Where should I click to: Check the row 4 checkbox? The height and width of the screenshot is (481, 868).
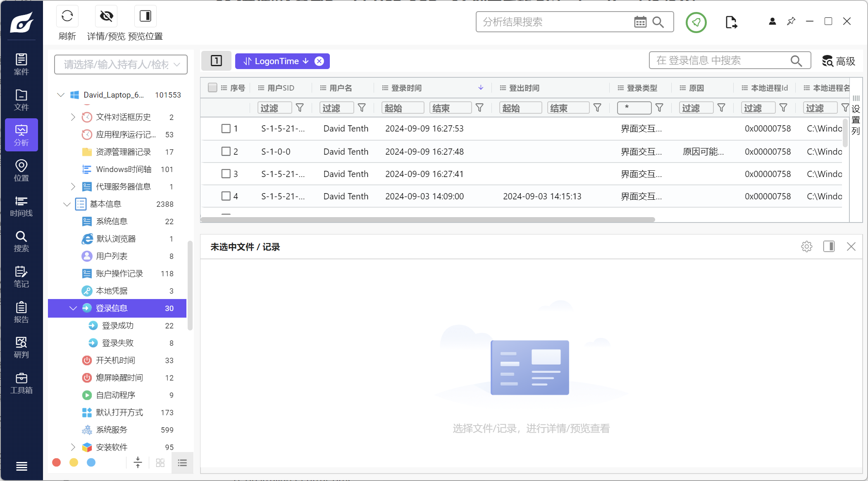point(226,196)
